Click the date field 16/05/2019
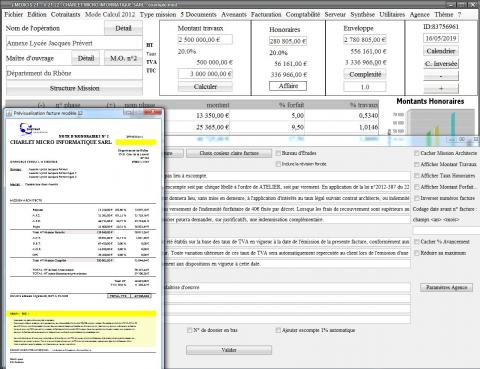The image size is (480, 369). [441, 38]
